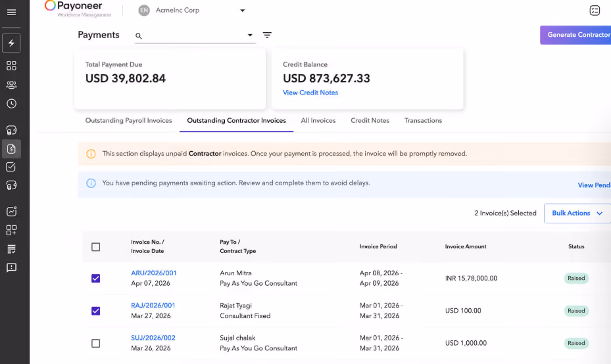This screenshot has width=611, height=364.
Task: Click Generate Contractor button
Action: [575, 35]
